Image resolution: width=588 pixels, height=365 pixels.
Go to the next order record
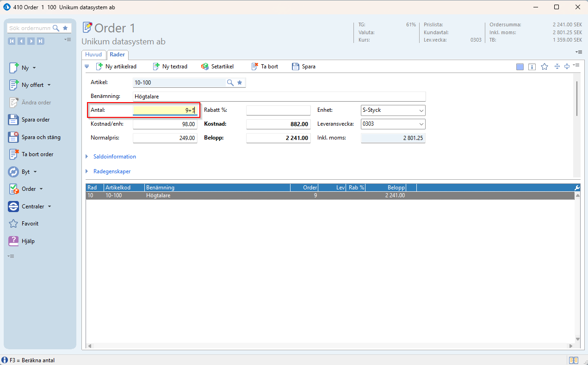click(31, 41)
